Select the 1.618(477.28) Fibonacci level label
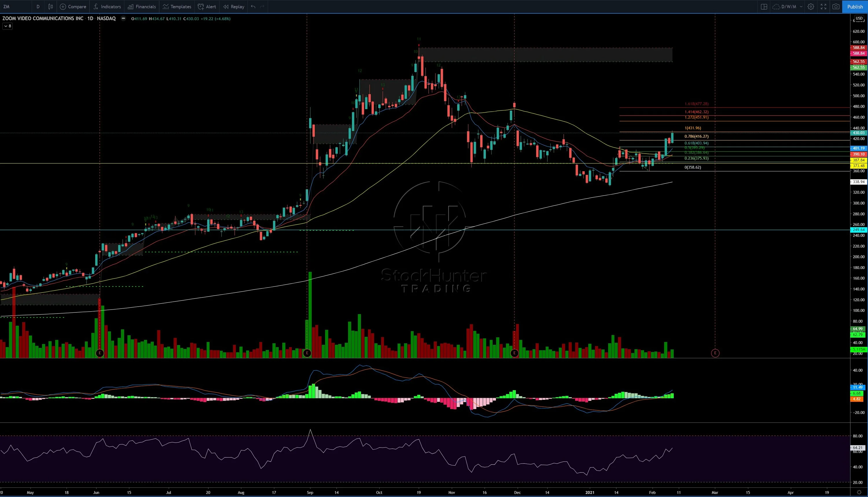Screen dimensions: 868x497 (x=696, y=104)
